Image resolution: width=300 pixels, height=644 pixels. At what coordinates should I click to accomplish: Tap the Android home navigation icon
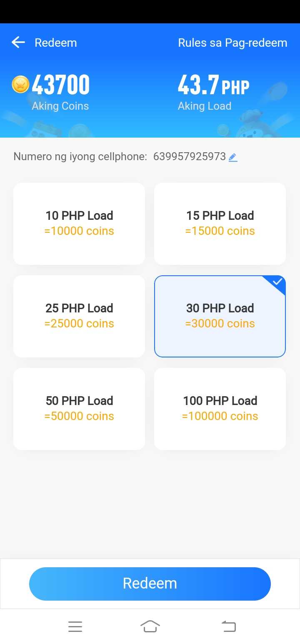tap(150, 626)
